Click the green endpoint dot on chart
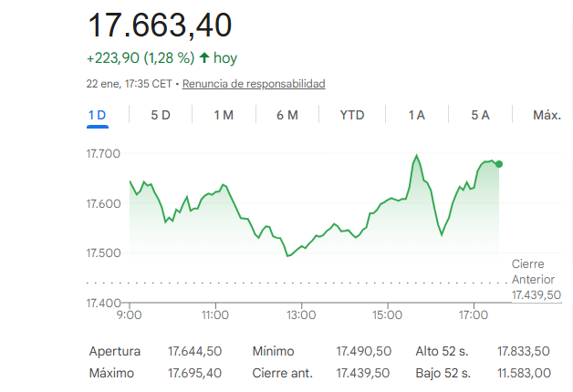 click(499, 164)
